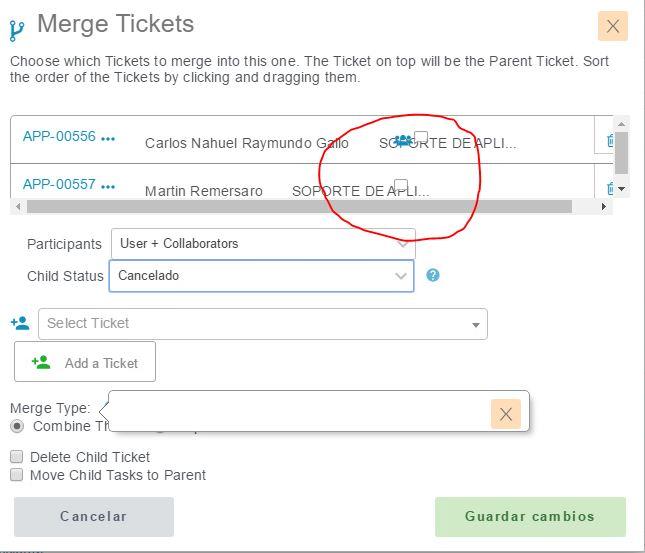
Task: Expand the Child Status dropdown
Action: point(401,276)
